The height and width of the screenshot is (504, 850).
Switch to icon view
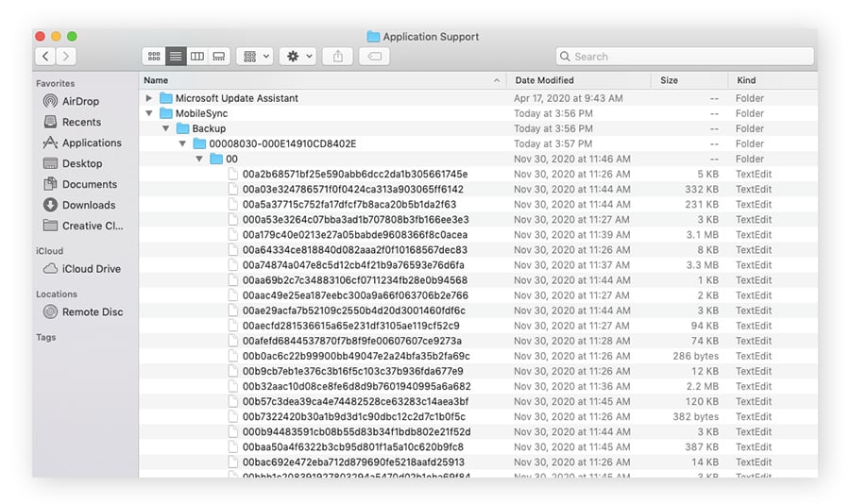(154, 56)
